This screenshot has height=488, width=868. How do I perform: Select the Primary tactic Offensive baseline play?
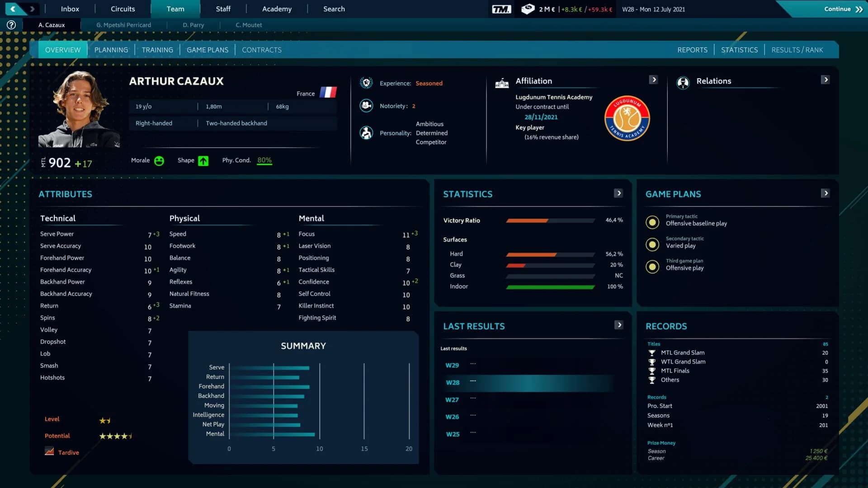pyautogui.click(x=652, y=222)
